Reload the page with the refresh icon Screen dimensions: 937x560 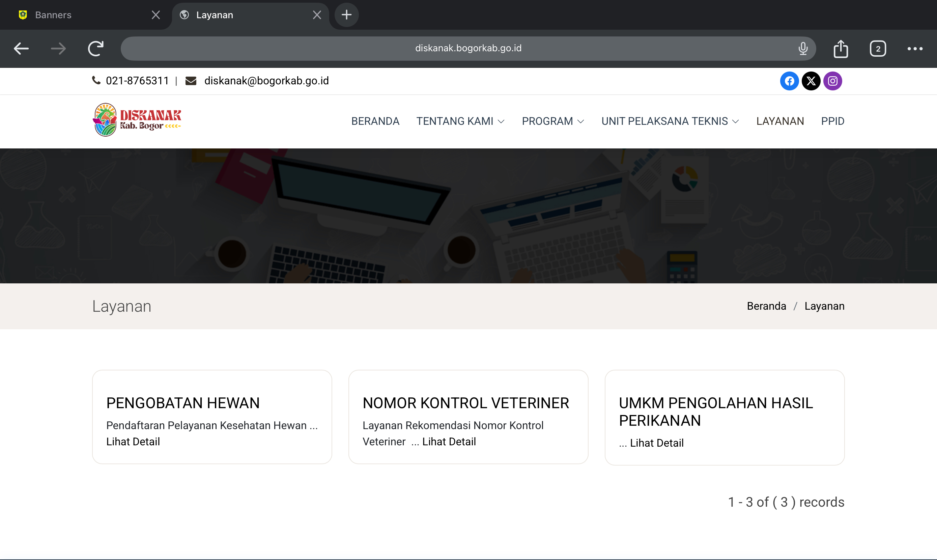click(95, 48)
